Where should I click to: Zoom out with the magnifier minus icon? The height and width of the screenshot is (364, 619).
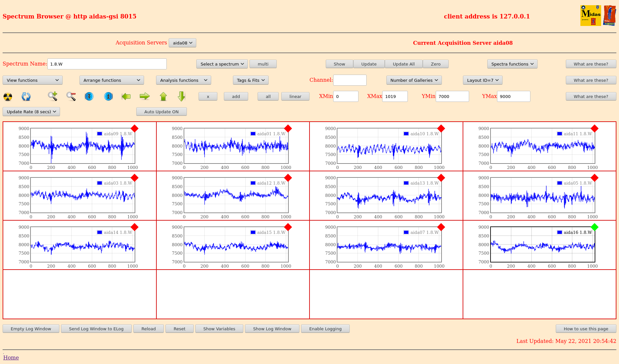coord(71,96)
